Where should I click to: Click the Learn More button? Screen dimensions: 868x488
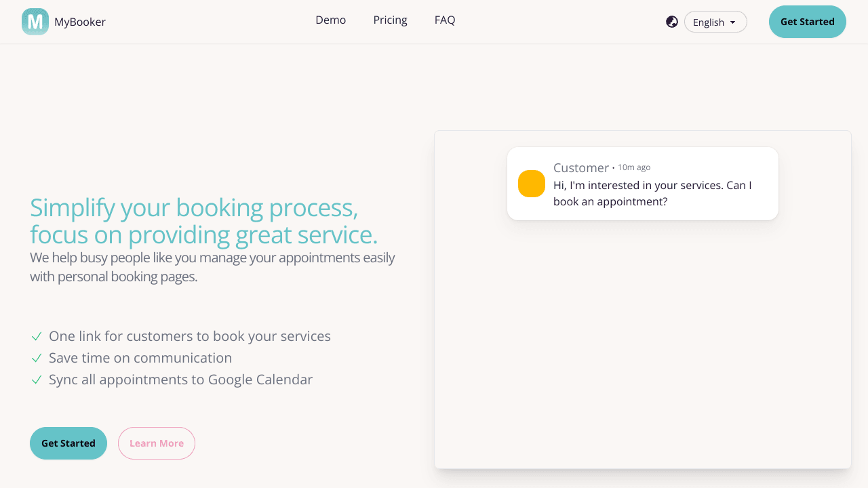[157, 443]
